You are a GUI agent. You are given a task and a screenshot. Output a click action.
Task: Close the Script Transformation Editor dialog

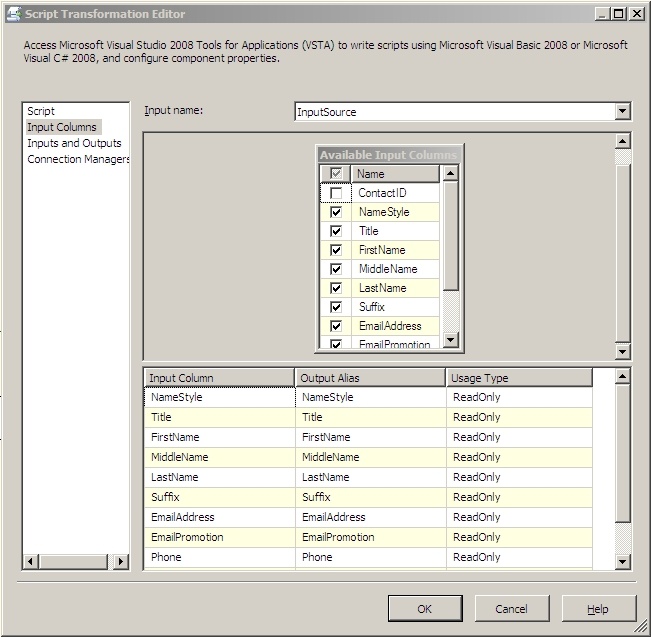click(636, 14)
